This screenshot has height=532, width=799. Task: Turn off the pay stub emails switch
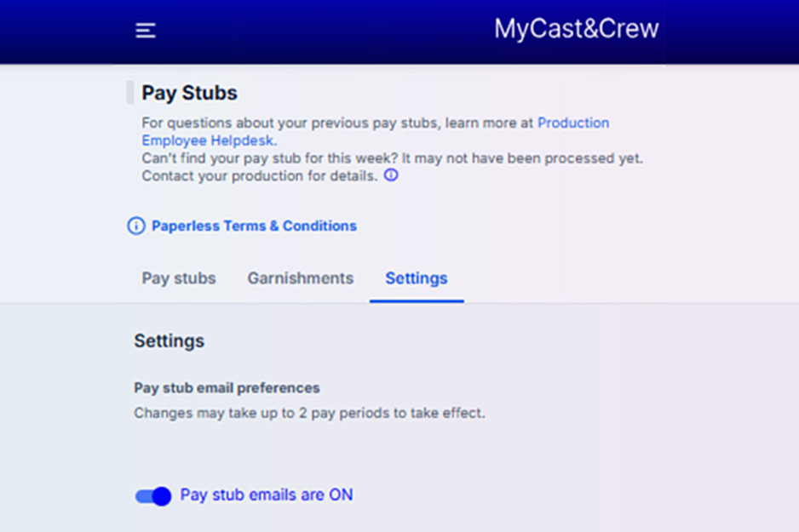pyautogui.click(x=153, y=496)
